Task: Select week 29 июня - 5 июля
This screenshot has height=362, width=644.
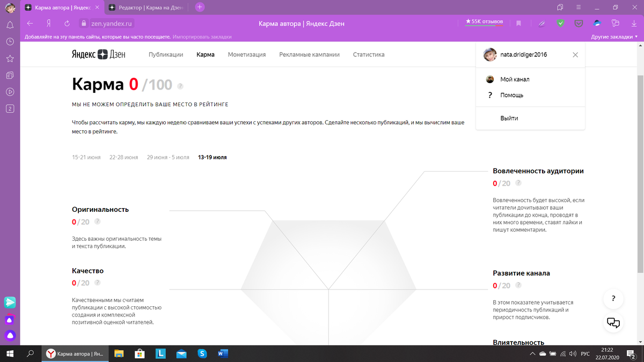Action: 168,158
